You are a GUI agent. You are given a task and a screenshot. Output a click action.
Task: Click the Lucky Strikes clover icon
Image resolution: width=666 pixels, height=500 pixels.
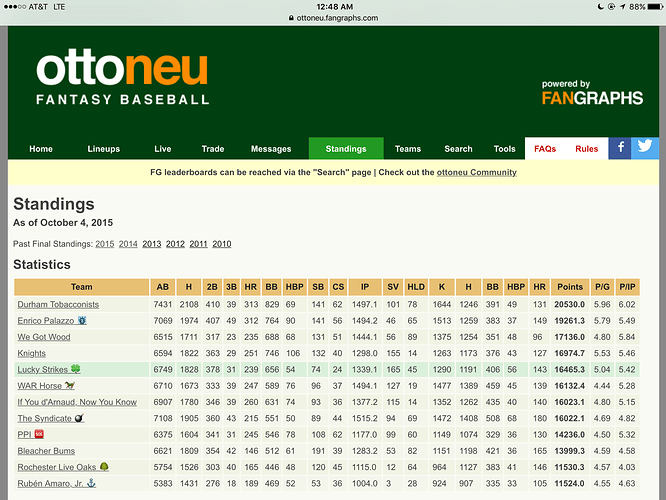pyautogui.click(x=76, y=369)
